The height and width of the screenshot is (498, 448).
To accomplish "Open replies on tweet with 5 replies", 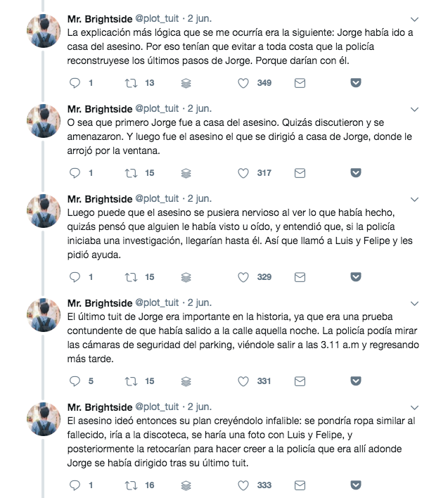I will pos(75,381).
